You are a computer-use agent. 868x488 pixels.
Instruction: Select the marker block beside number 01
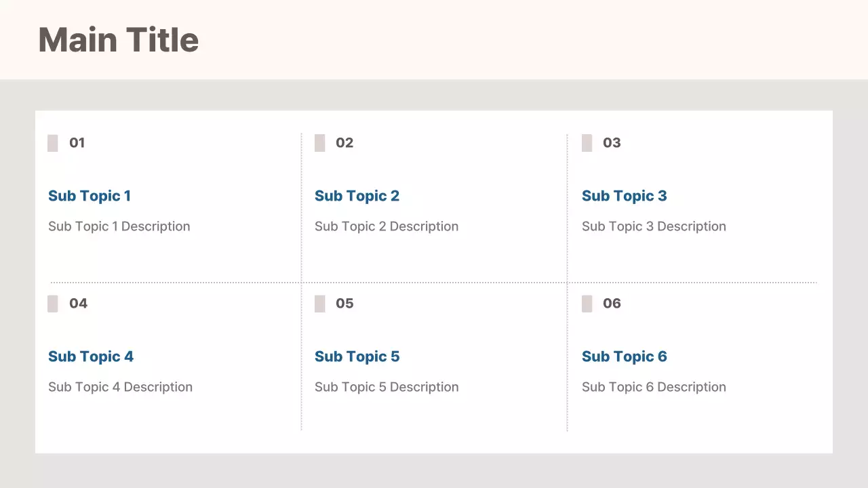[x=53, y=143]
